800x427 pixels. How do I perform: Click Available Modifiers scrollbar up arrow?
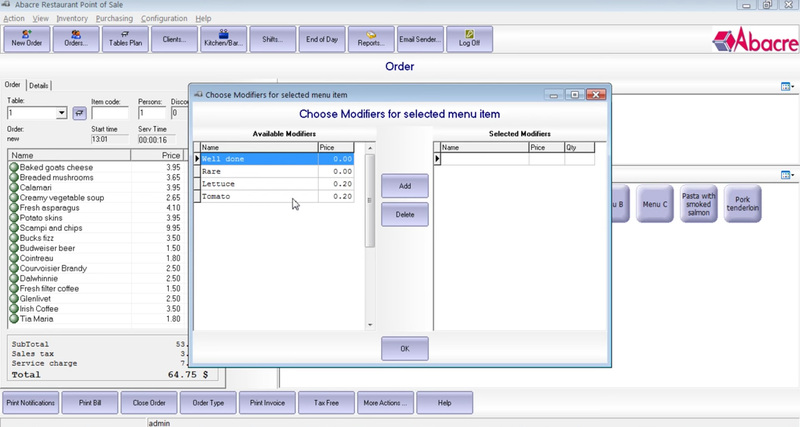pyautogui.click(x=370, y=148)
